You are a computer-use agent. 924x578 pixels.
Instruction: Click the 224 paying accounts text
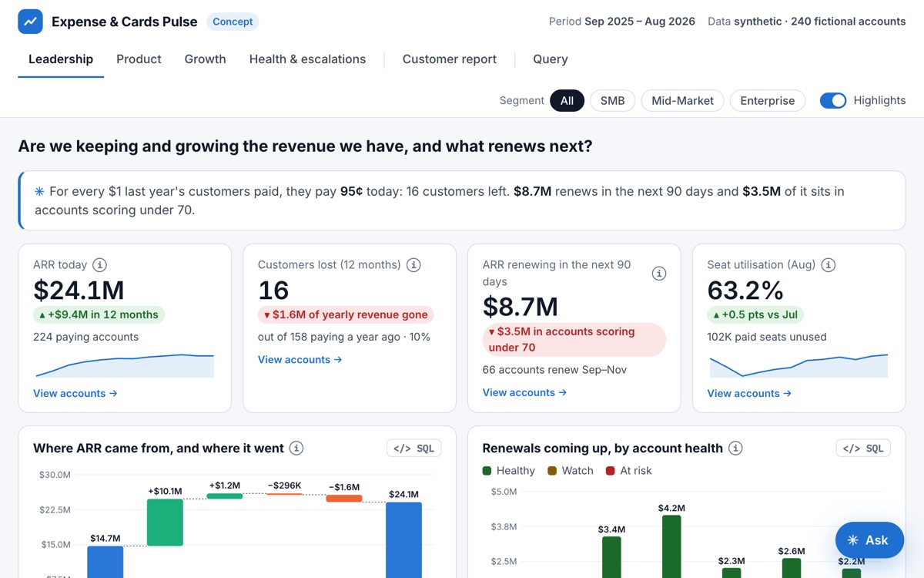pos(86,337)
